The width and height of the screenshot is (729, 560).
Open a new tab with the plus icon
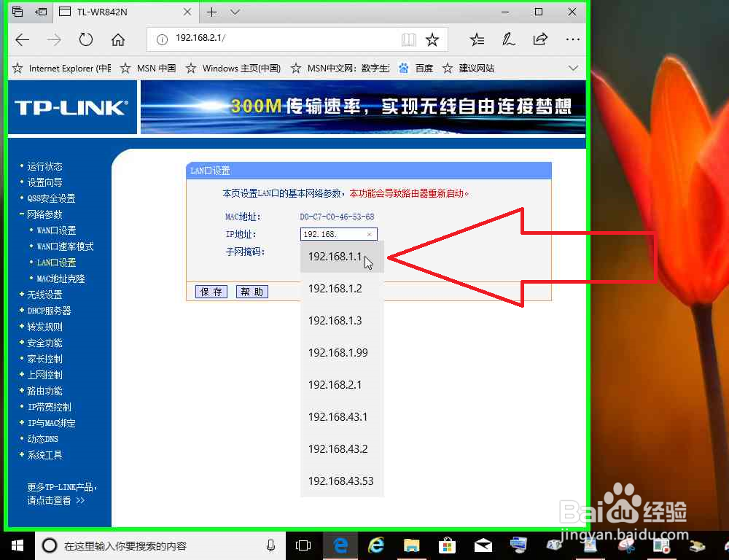point(211,12)
